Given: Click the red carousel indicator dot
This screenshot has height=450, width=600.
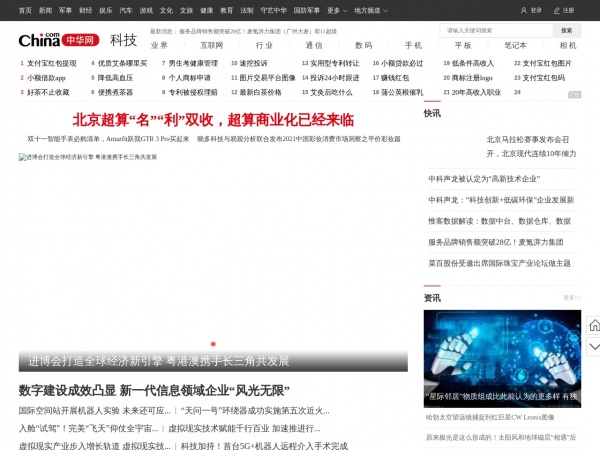Looking at the screenshot, I should (213, 343).
